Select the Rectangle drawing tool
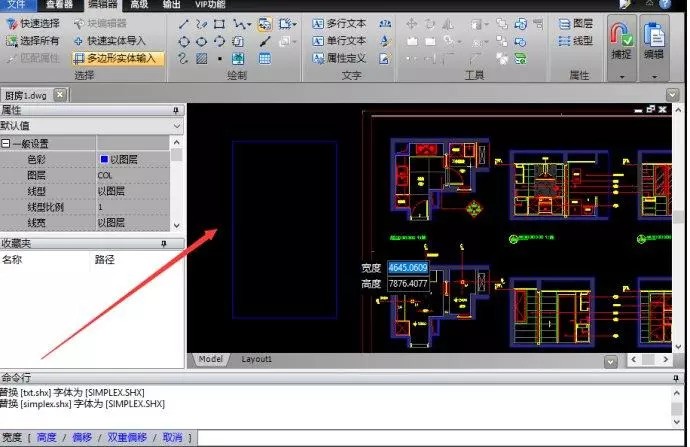The height and width of the screenshot is (447, 690). 219,24
